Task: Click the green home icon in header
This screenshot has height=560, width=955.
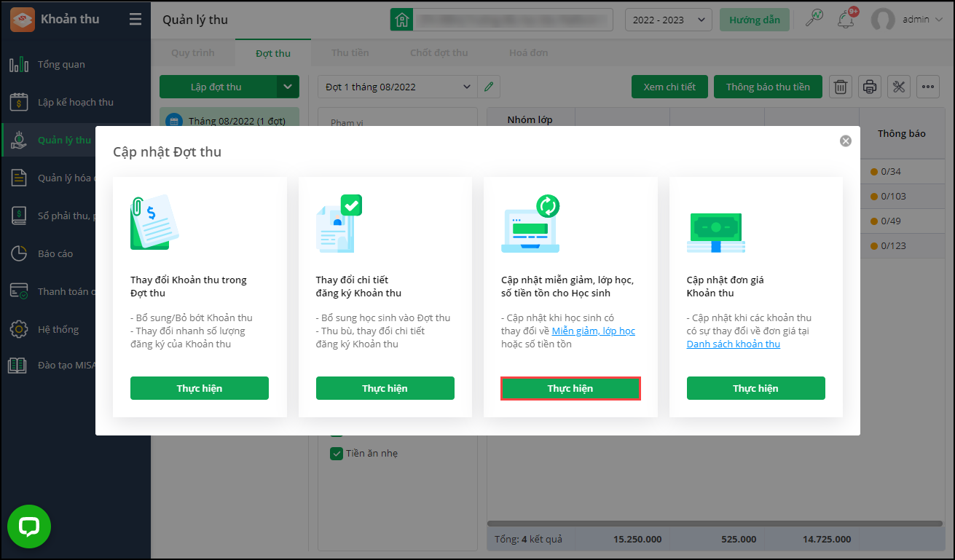Action: [400, 20]
